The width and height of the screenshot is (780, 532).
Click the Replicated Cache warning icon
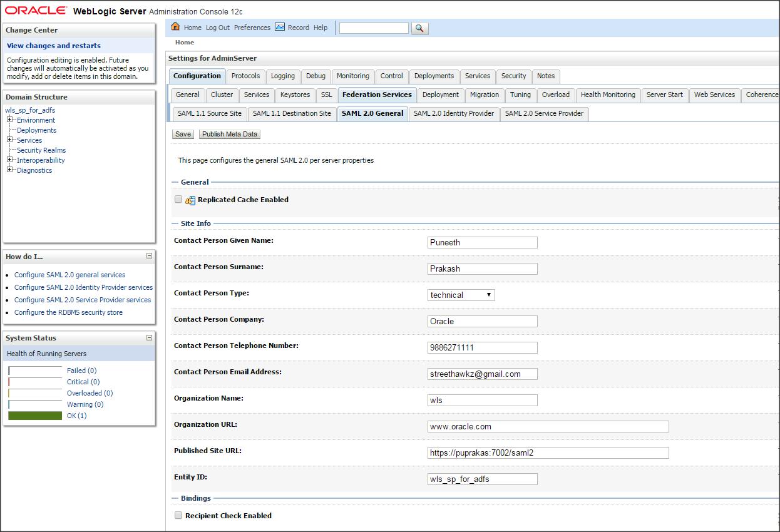(190, 200)
